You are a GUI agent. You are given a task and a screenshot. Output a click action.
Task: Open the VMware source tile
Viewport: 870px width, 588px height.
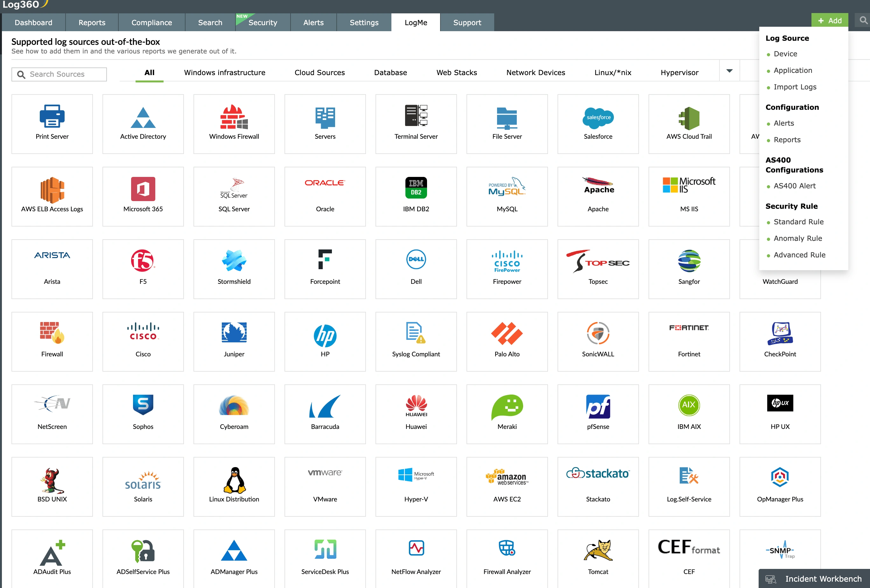[x=325, y=487]
